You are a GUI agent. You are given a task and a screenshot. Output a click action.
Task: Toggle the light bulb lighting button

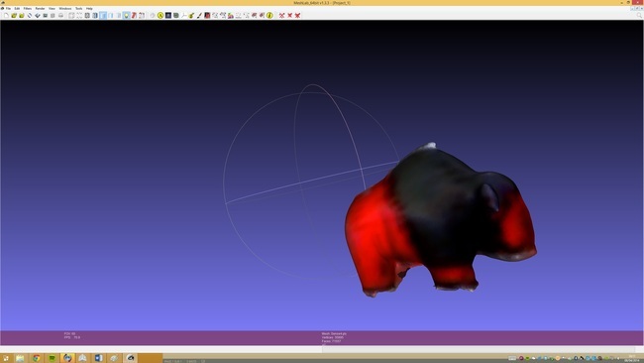[x=127, y=15]
